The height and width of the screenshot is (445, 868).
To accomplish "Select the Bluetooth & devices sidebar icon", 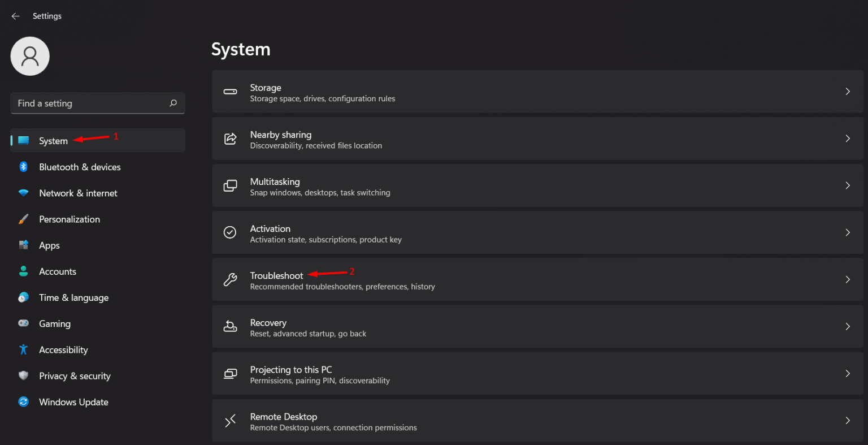I will (x=23, y=167).
